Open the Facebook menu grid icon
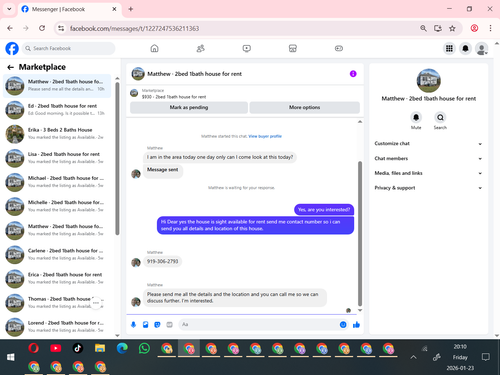 click(x=449, y=49)
